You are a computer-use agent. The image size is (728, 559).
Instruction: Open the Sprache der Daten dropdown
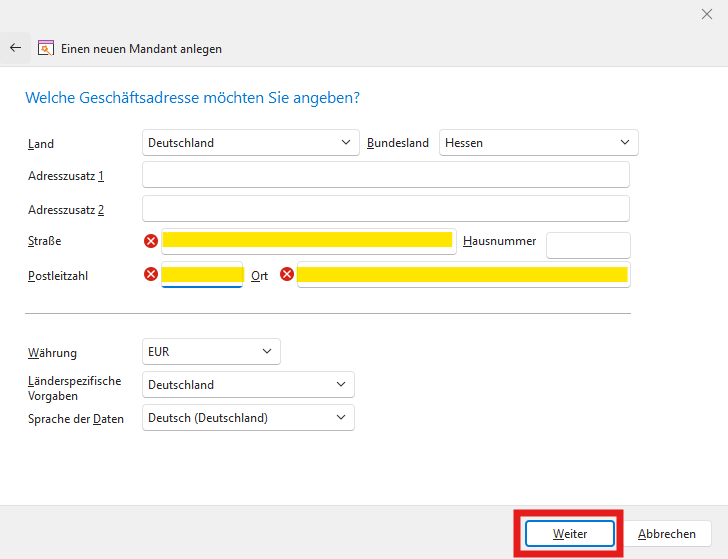(x=248, y=418)
